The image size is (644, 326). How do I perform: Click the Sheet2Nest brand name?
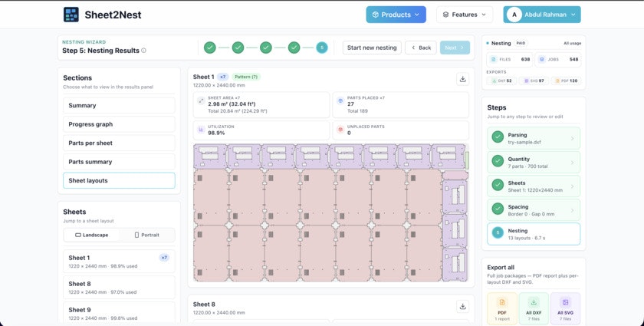pyautogui.click(x=113, y=15)
